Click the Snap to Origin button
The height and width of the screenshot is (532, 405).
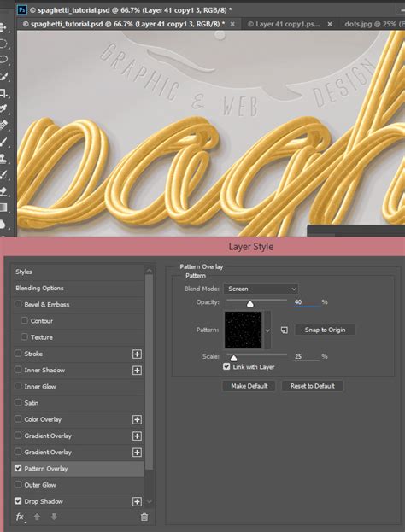click(325, 330)
